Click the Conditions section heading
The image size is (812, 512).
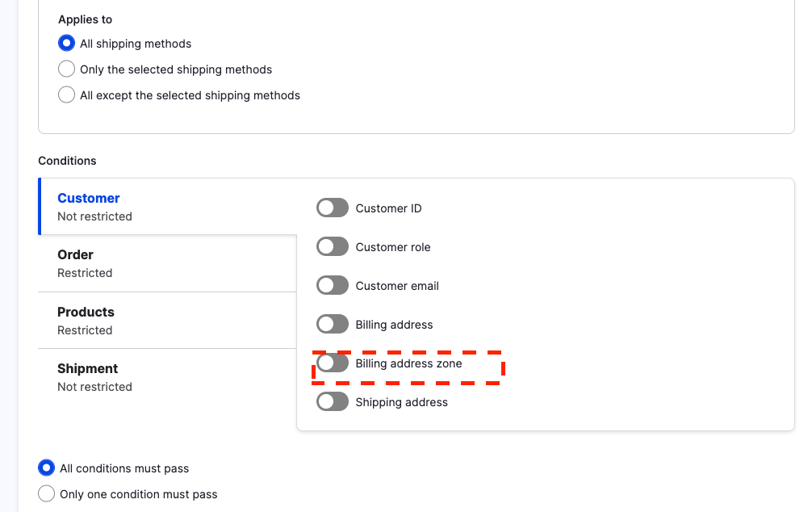tap(67, 161)
